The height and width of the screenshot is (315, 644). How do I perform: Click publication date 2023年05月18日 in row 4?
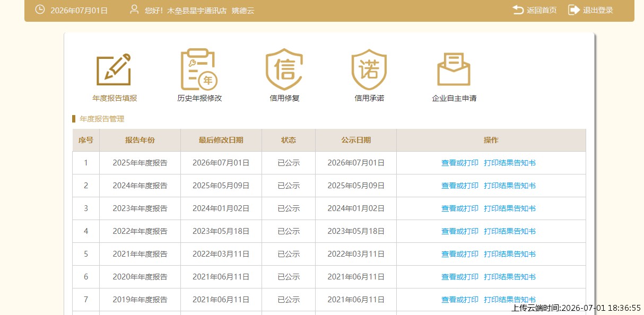point(356,231)
